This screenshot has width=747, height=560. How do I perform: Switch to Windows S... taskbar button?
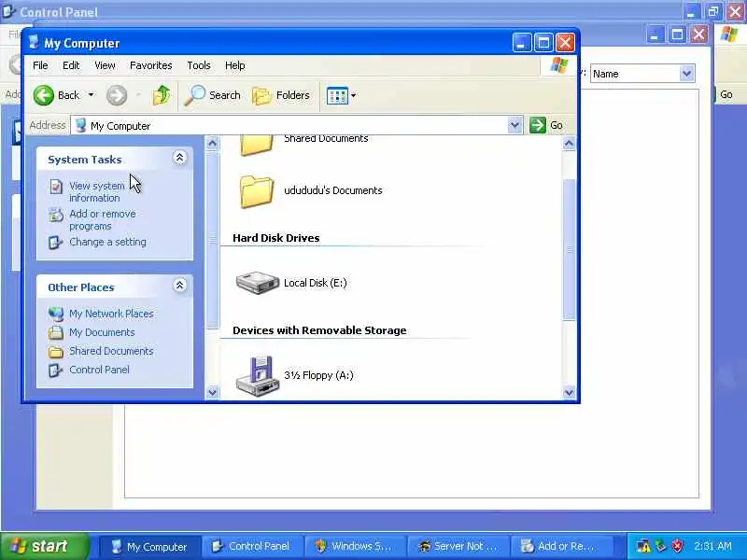(x=355, y=546)
